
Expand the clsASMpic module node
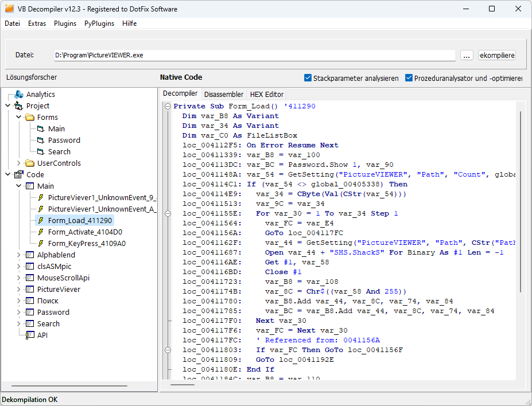point(19,267)
